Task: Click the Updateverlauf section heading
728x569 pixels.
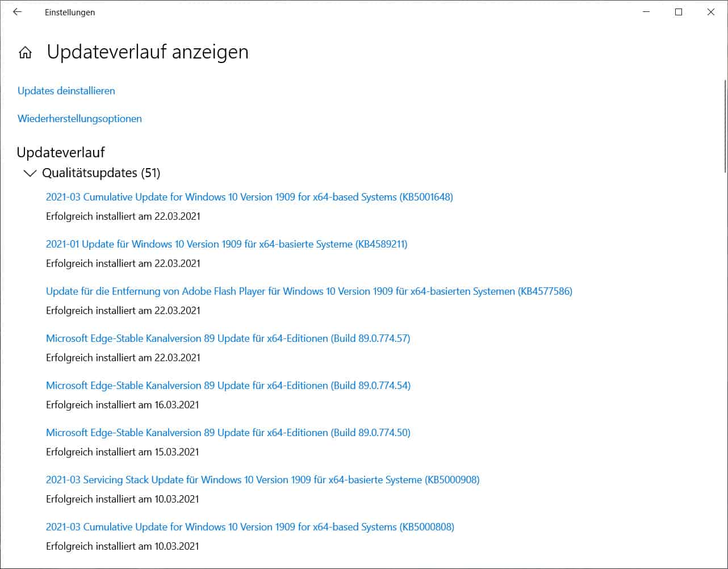Action: 61,152
